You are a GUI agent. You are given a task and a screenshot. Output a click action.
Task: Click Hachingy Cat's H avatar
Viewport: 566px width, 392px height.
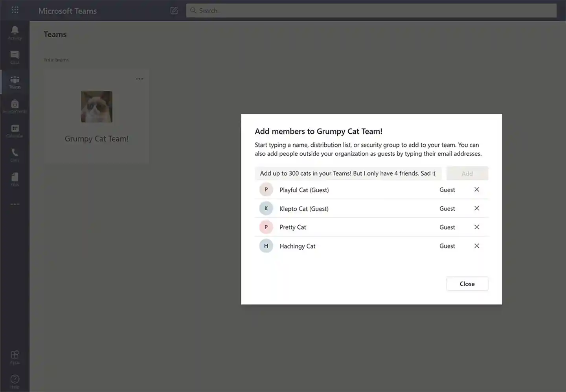pyautogui.click(x=266, y=246)
